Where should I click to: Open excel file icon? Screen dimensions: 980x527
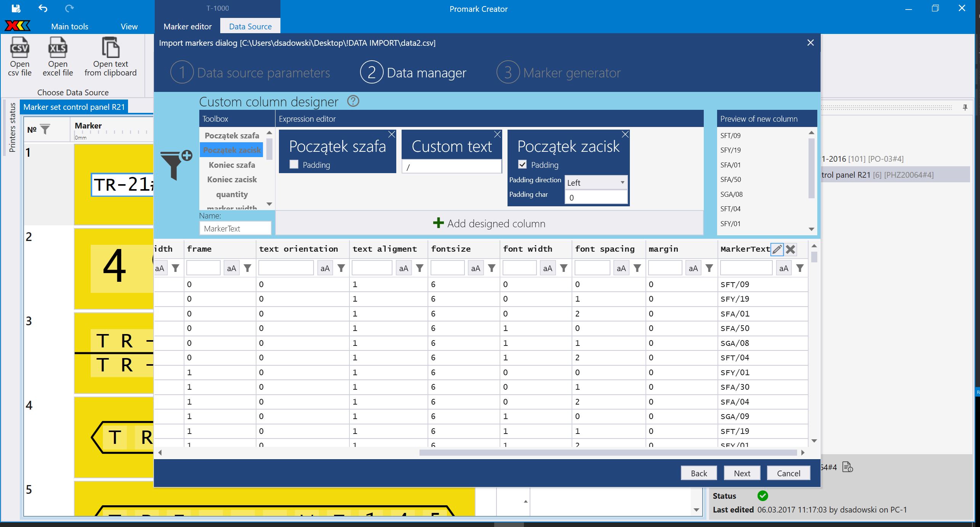tap(58, 47)
